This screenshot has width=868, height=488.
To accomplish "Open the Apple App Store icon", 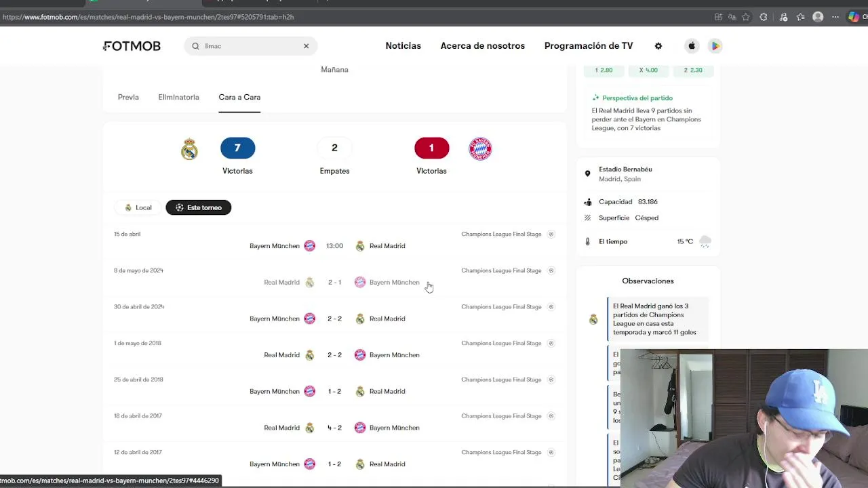I will click(x=692, y=46).
